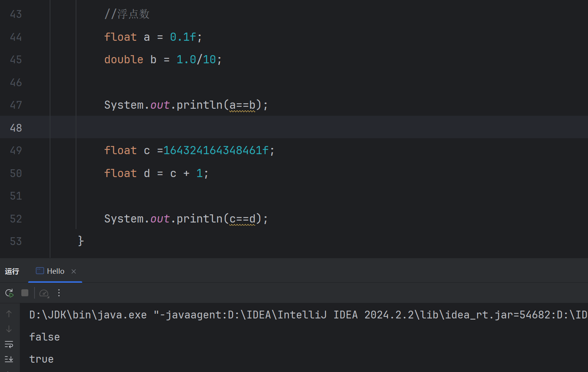588x372 pixels.
Task: Select the Hello run tab
Action: coord(55,271)
